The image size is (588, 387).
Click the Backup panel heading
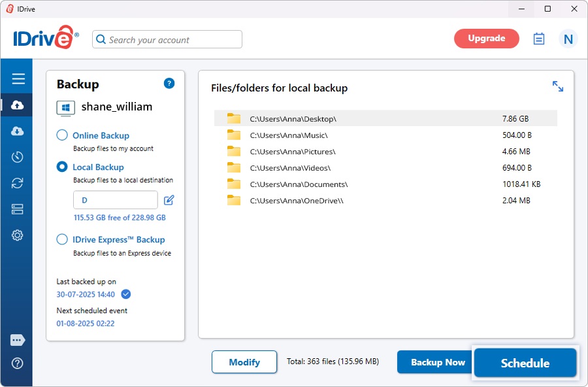pyautogui.click(x=78, y=84)
